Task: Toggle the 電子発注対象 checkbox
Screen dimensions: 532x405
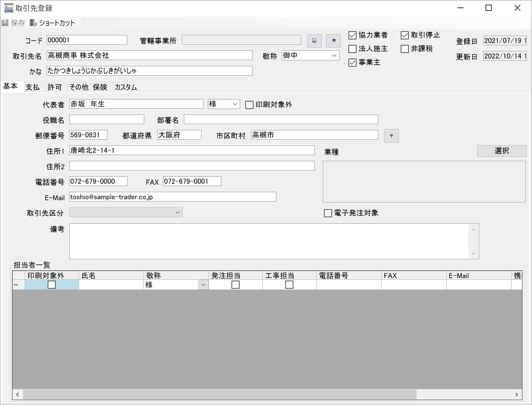Action: tap(328, 213)
